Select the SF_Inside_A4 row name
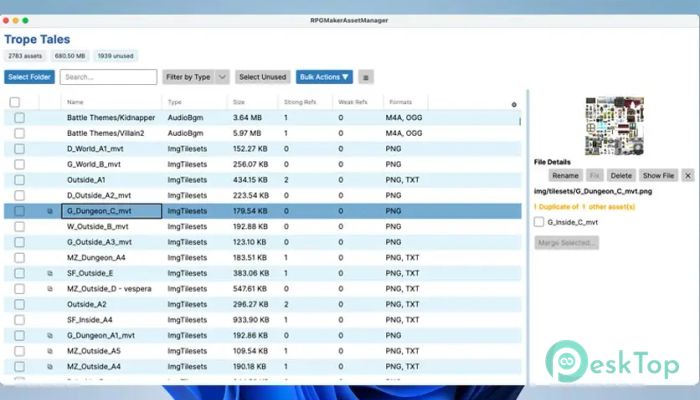 click(x=89, y=320)
